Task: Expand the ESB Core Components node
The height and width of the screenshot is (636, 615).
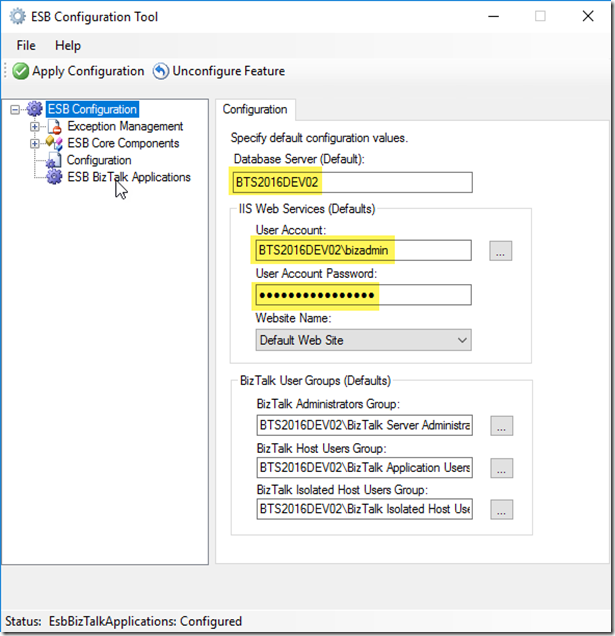Action: click(34, 144)
